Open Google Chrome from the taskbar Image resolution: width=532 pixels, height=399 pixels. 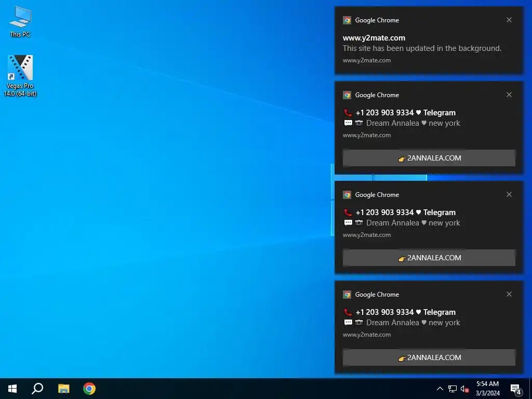click(x=89, y=389)
